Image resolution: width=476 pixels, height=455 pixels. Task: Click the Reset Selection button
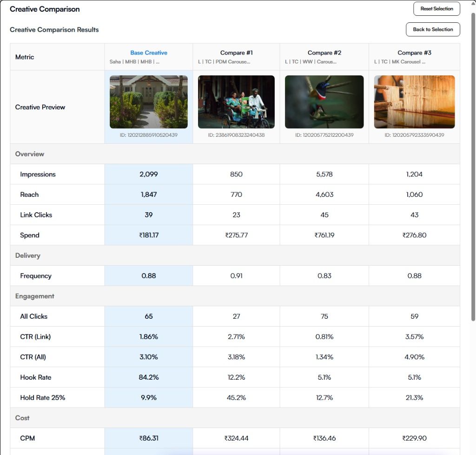[436, 9]
